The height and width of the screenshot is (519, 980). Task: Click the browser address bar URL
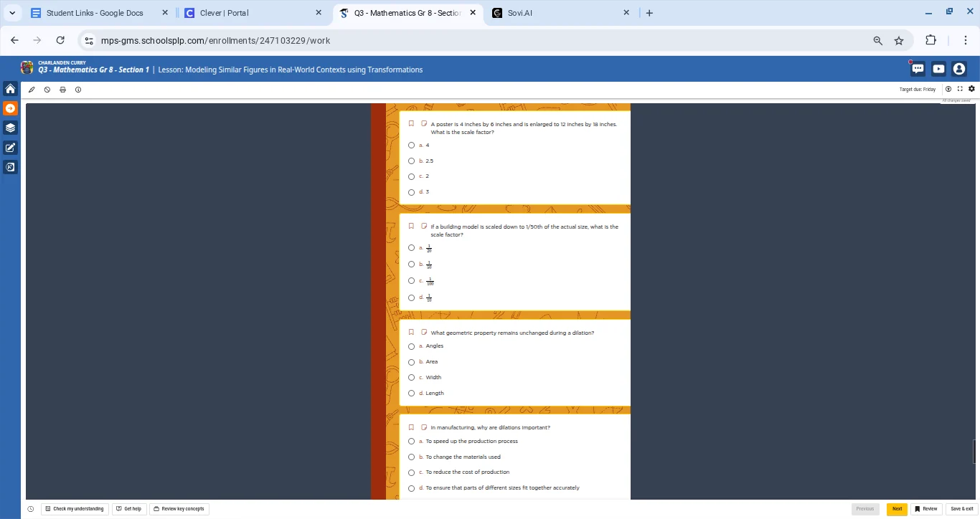[215, 41]
